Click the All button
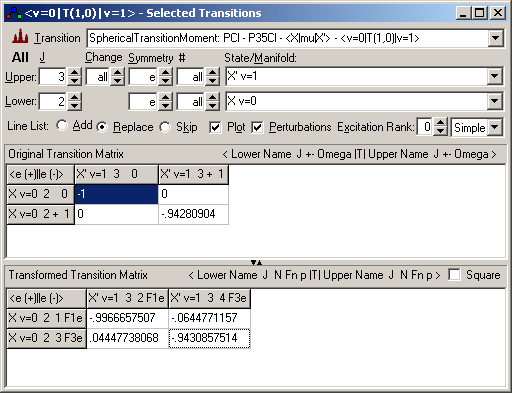The image size is (512, 393). (20, 57)
